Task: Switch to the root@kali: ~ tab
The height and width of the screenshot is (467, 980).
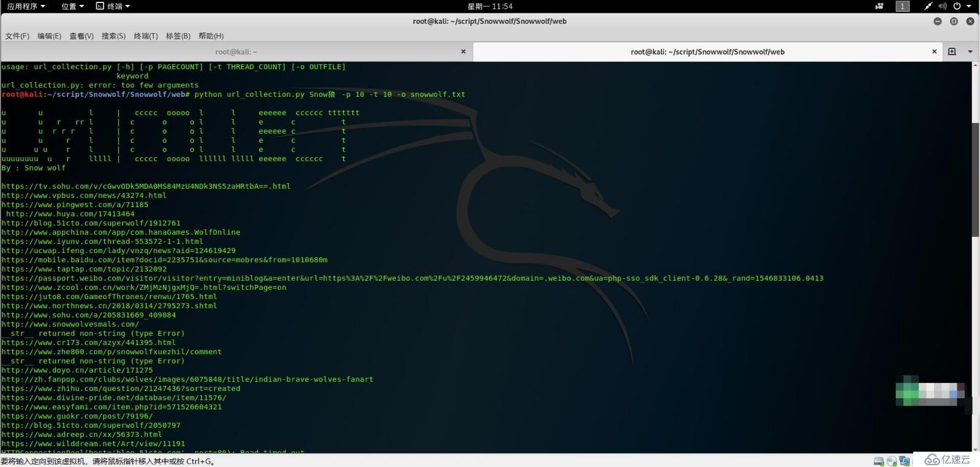Action: (x=236, y=52)
